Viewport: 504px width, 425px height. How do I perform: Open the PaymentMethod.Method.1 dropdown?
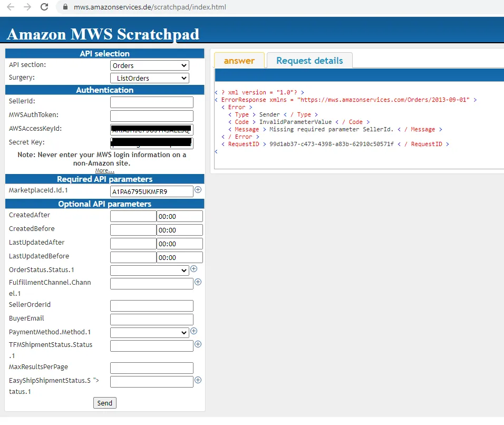pos(150,332)
